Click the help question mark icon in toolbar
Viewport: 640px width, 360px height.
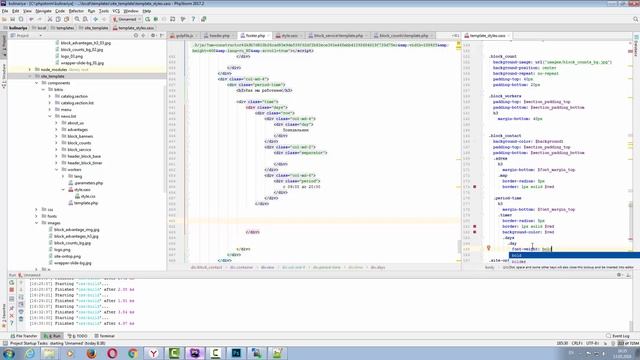pyautogui.click(x=193, y=19)
